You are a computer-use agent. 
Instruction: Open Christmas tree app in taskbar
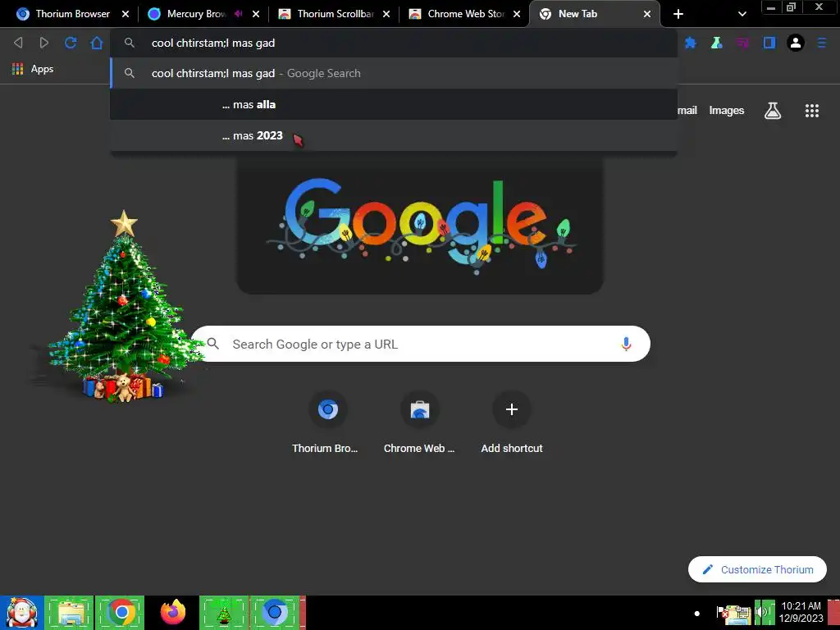coord(224,612)
